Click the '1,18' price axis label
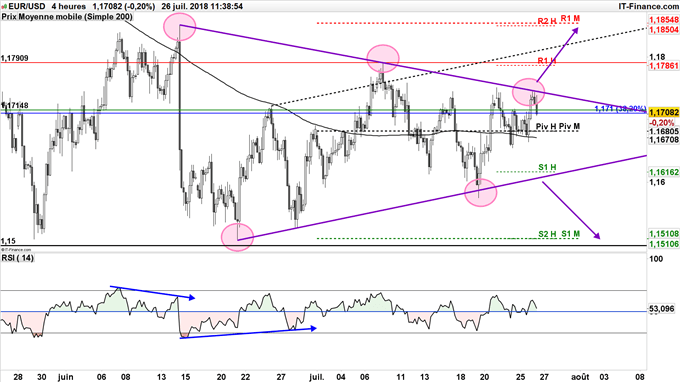Screen dimensions: 680x382 coord(657,57)
